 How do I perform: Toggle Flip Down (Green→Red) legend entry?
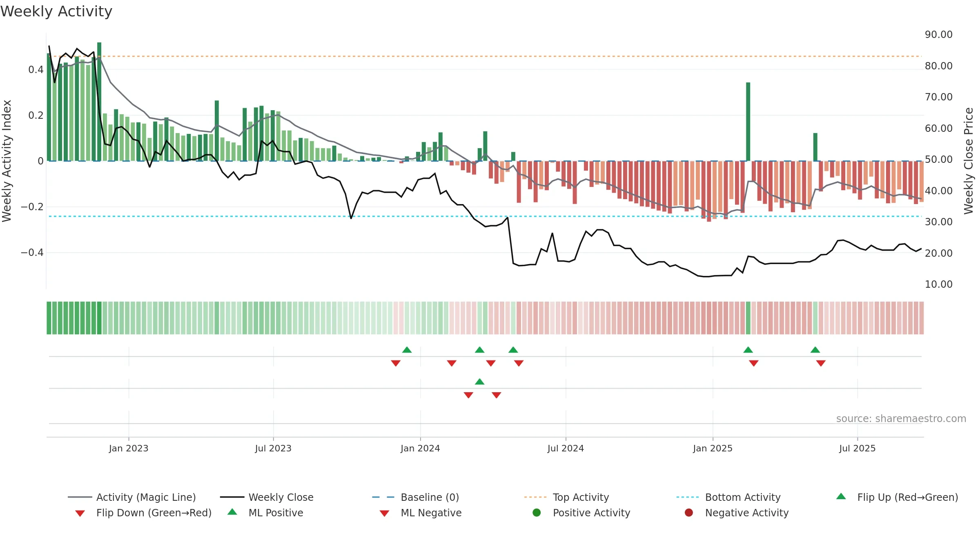143,513
